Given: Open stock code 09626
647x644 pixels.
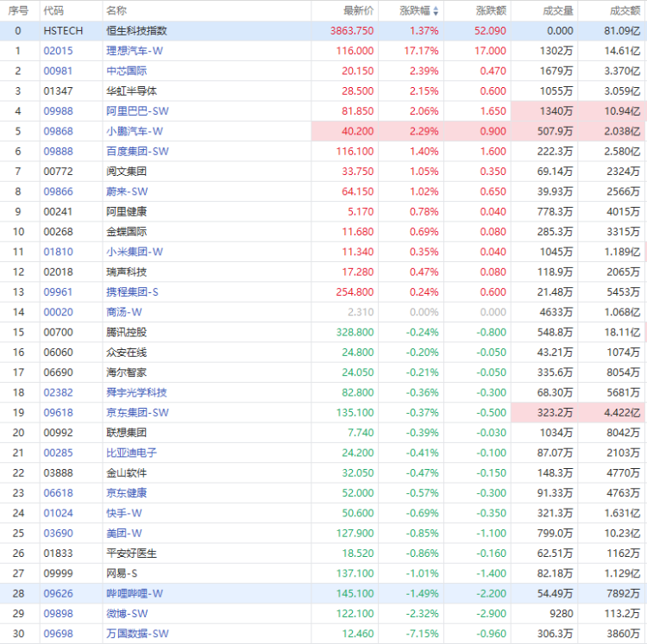Looking at the screenshot, I should [x=58, y=594].
